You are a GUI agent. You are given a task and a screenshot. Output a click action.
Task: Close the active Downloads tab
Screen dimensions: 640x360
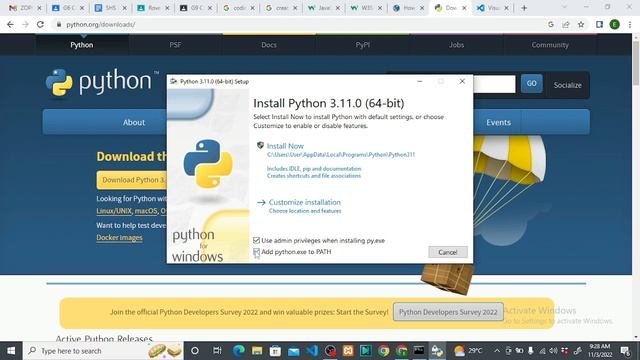click(464, 8)
